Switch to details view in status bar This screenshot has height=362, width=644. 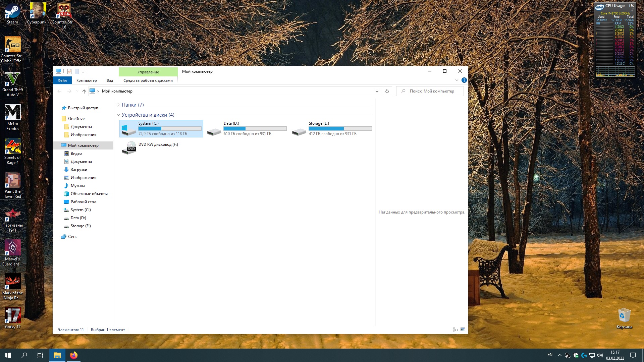tap(455, 329)
